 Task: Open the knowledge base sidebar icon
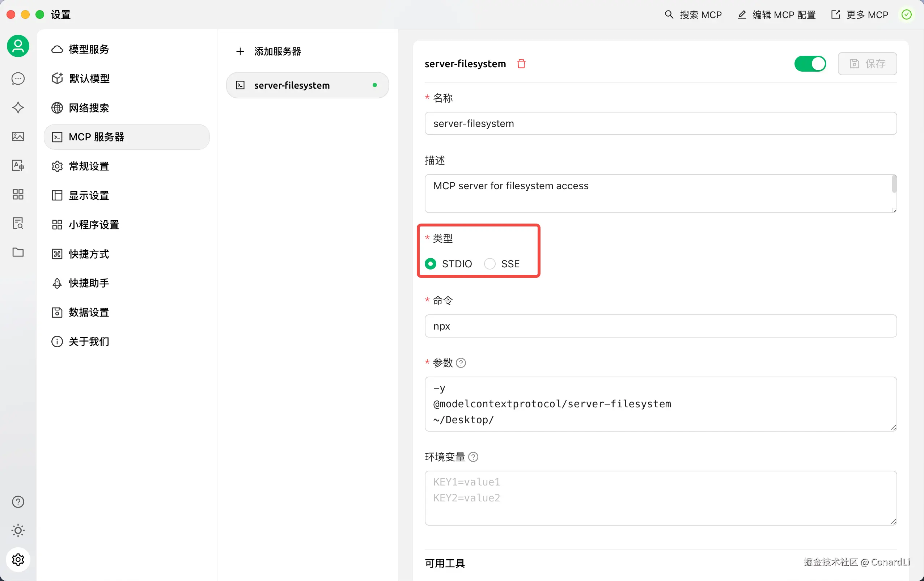18,223
